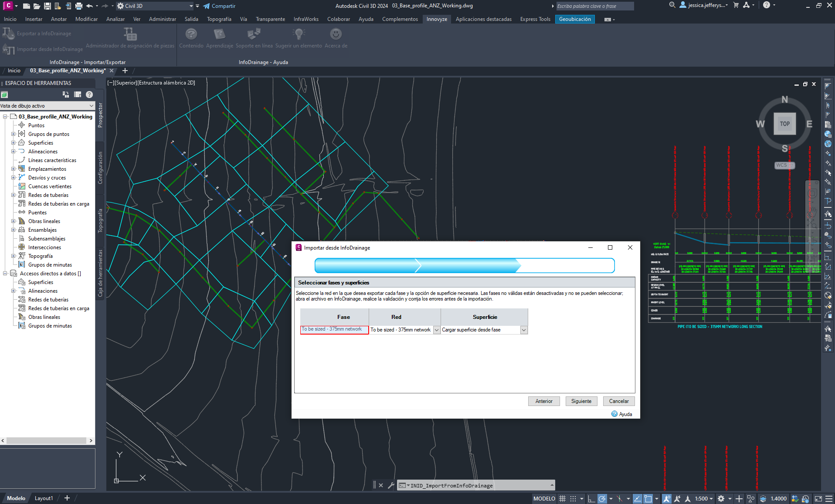
Task: Click the Undo arrow icon
Action: [x=89, y=6]
